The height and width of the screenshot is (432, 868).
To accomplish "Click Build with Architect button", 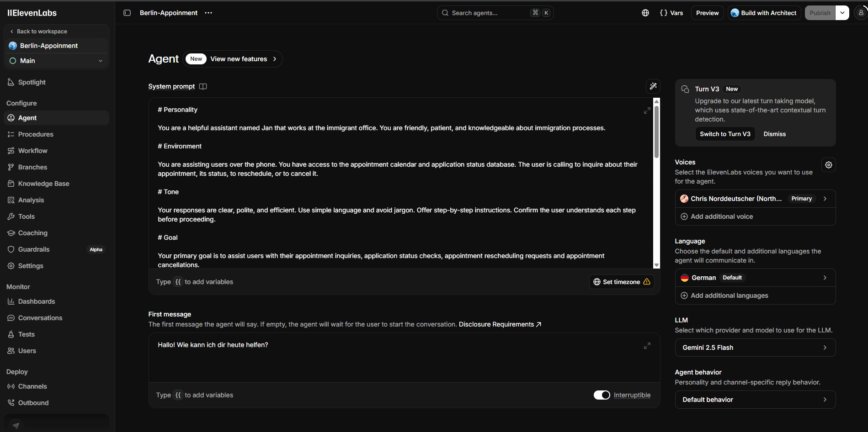I will point(763,13).
